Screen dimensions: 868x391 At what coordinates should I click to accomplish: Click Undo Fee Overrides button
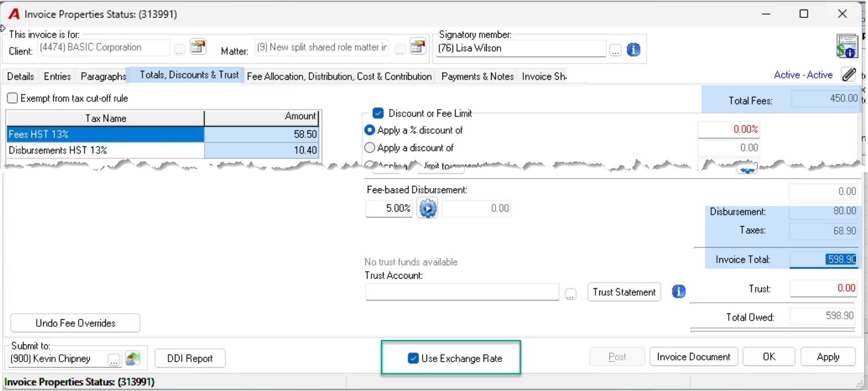point(75,323)
